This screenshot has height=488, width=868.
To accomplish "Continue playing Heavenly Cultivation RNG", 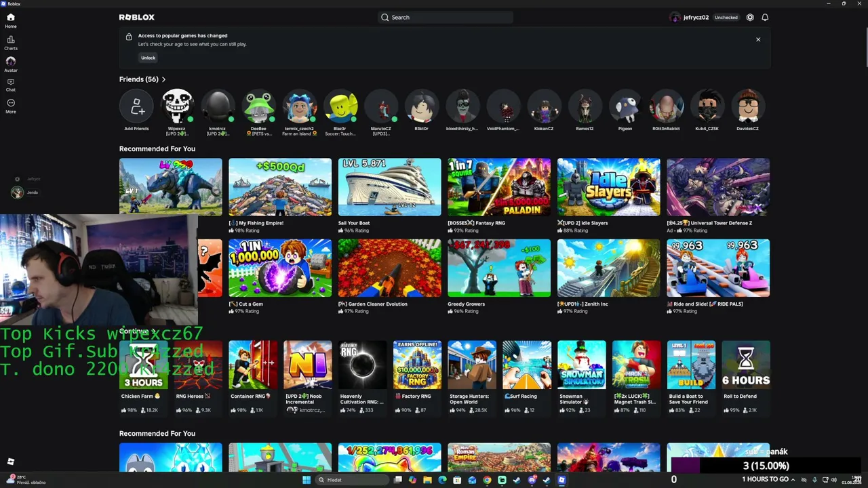I will point(363,365).
